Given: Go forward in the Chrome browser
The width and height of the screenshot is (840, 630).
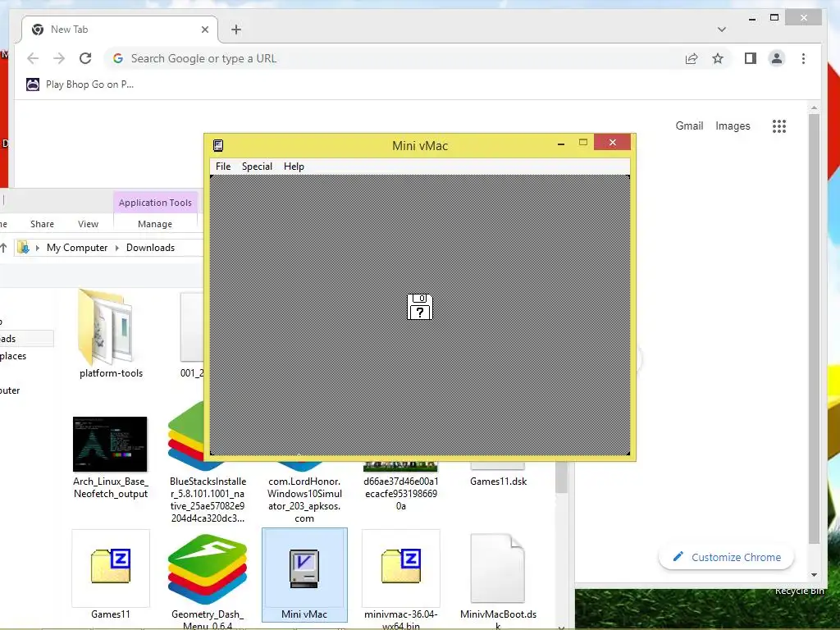Looking at the screenshot, I should tap(59, 58).
